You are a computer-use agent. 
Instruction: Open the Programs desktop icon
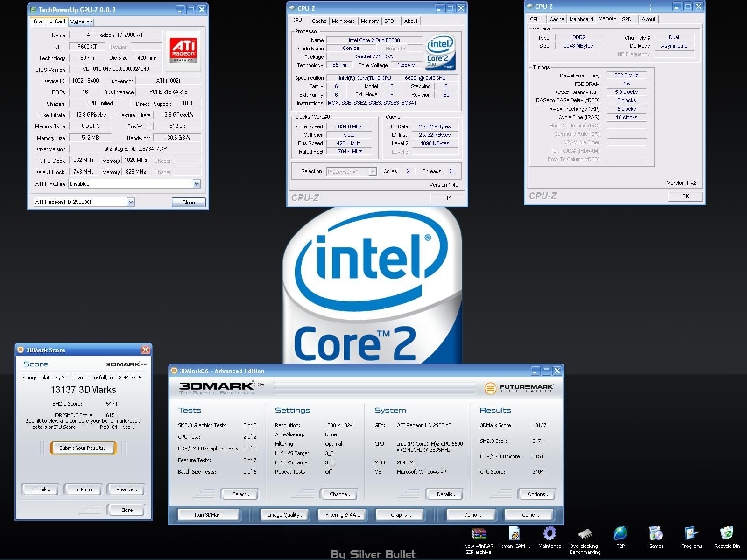click(x=691, y=533)
